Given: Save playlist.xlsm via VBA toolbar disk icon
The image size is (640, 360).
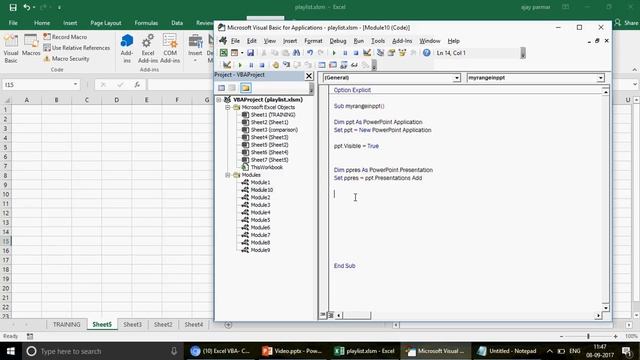Looking at the screenshot, I should coord(250,53).
